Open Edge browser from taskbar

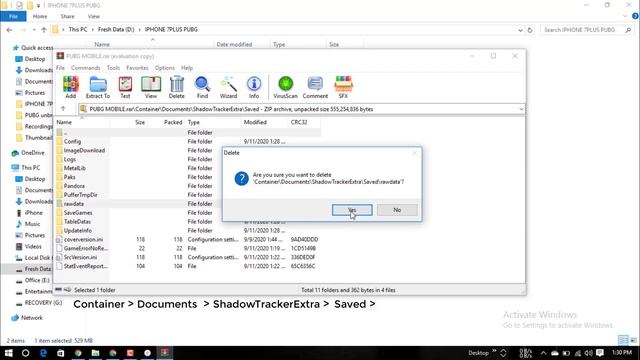43,353
